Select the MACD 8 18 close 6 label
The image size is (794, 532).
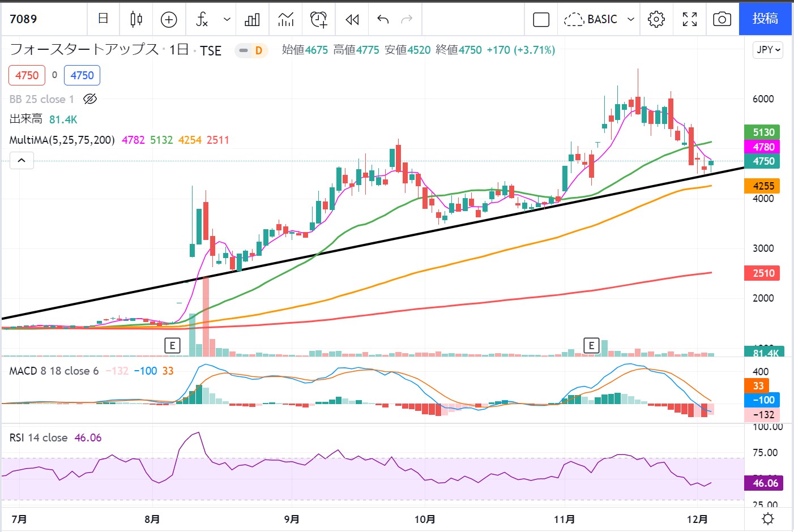click(x=54, y=371)
